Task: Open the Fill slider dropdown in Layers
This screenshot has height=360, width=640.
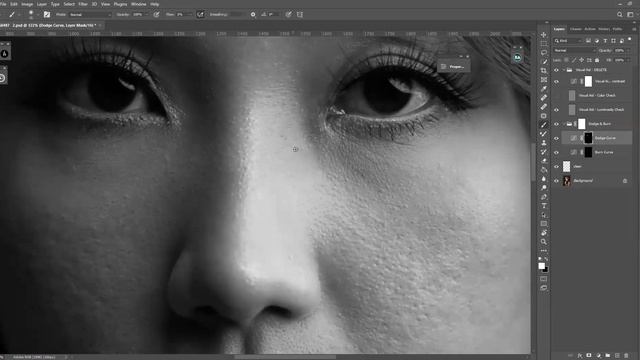Action: (x=627, y=60)
